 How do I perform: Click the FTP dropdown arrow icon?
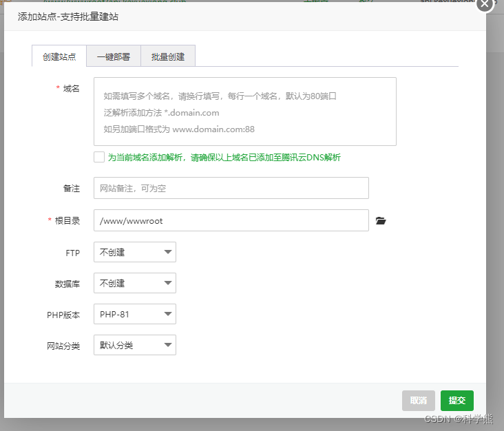coord(168,252)
